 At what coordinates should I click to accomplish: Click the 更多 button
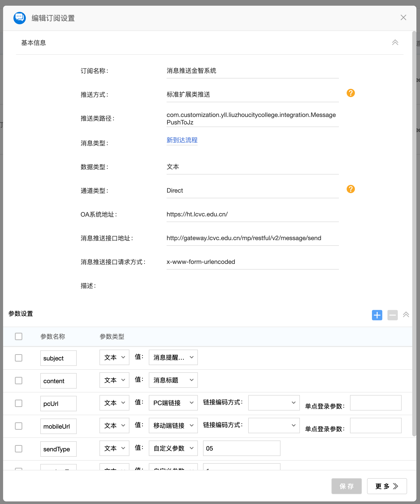point(387,486)
